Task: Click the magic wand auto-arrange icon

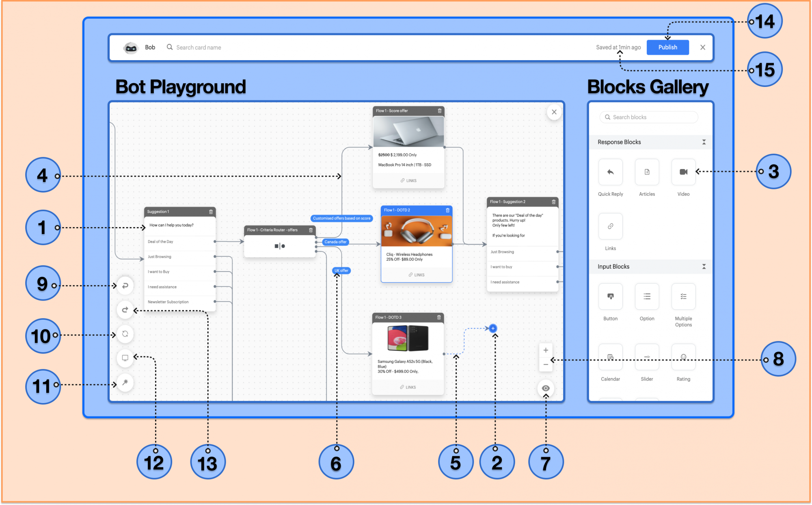Action: [x=125, y=383]
